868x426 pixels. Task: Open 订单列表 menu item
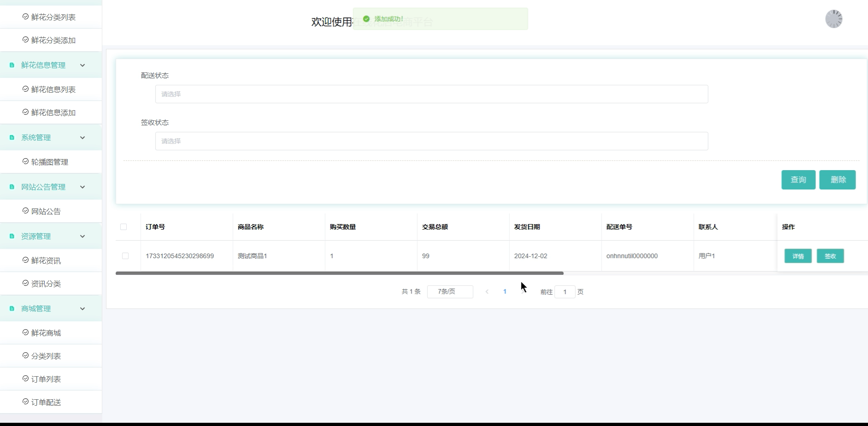(x=51, y=379)
